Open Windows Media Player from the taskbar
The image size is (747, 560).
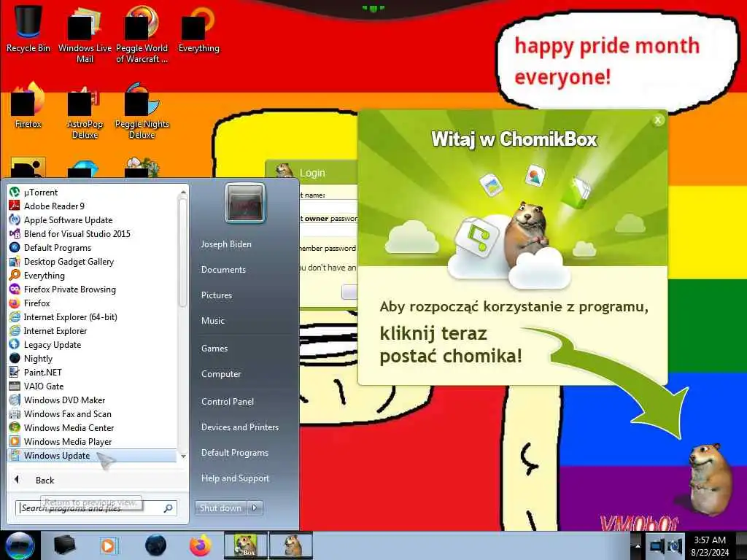pos(109,545)
